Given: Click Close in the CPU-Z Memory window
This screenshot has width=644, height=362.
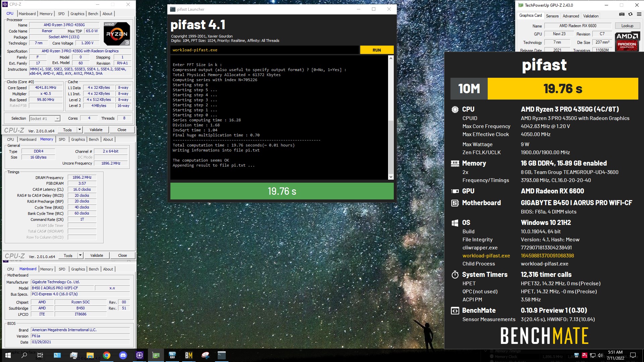Looking at the screenshot, I should (122, 255).
